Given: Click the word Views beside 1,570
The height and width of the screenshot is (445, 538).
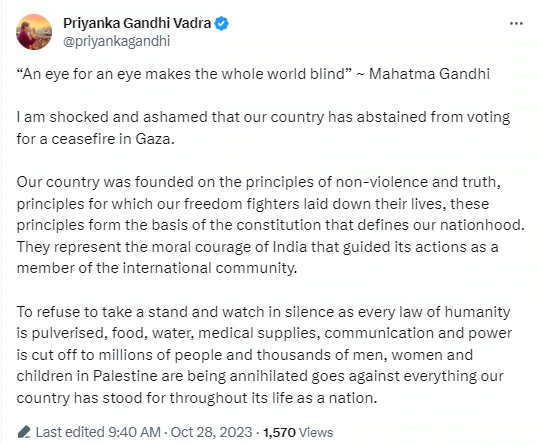Looking at the screenshot, I should click(316, 432).
